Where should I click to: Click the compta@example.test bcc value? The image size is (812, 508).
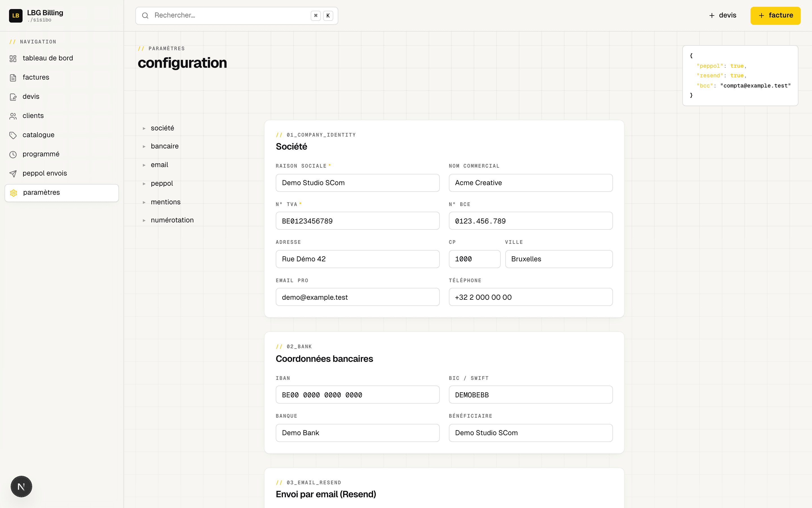755,86
